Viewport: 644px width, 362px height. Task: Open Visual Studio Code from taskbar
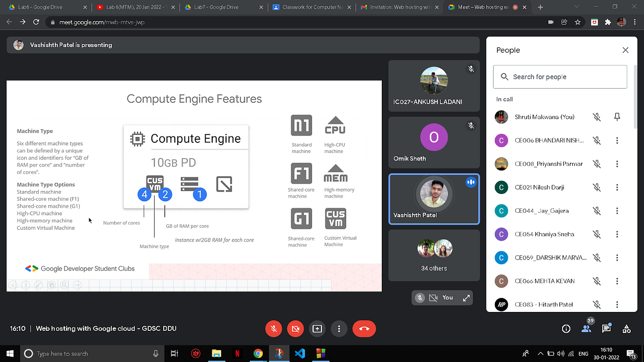coord(299,353)
